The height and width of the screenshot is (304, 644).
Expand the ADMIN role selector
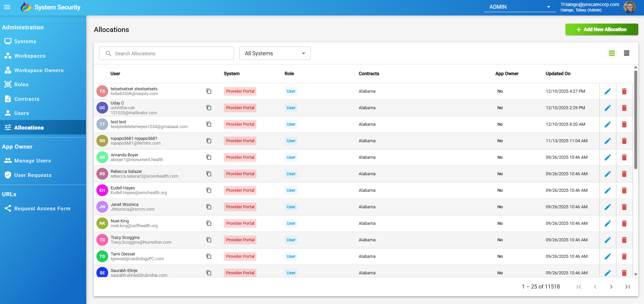tap(520, 7)
